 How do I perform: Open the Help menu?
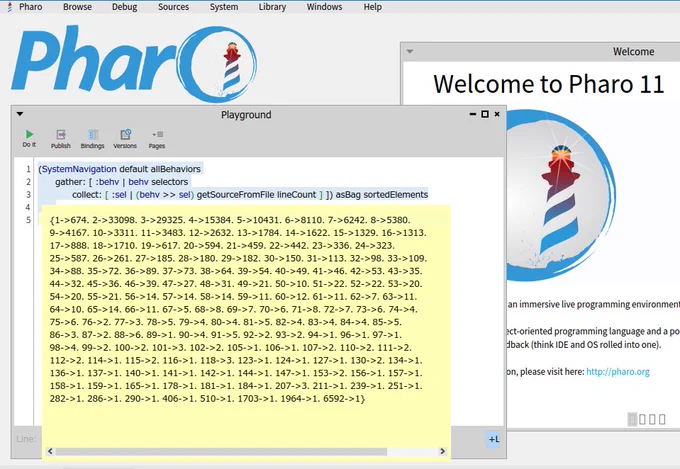[373, 7]
